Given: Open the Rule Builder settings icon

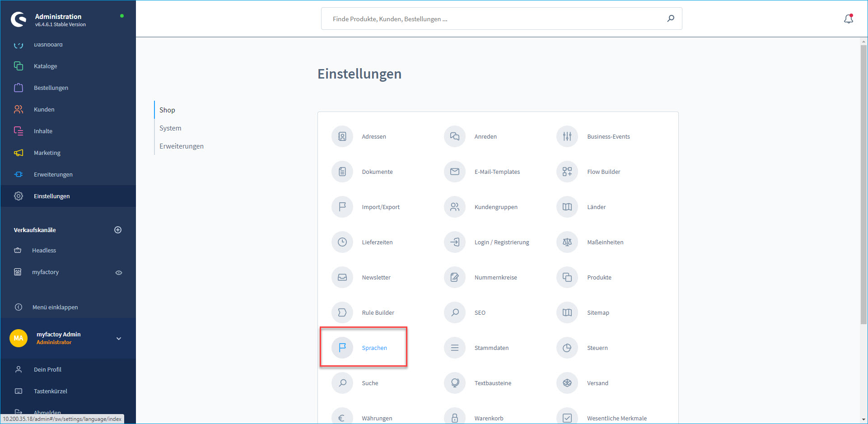Looking at the screenshot, I should point(342,312).
